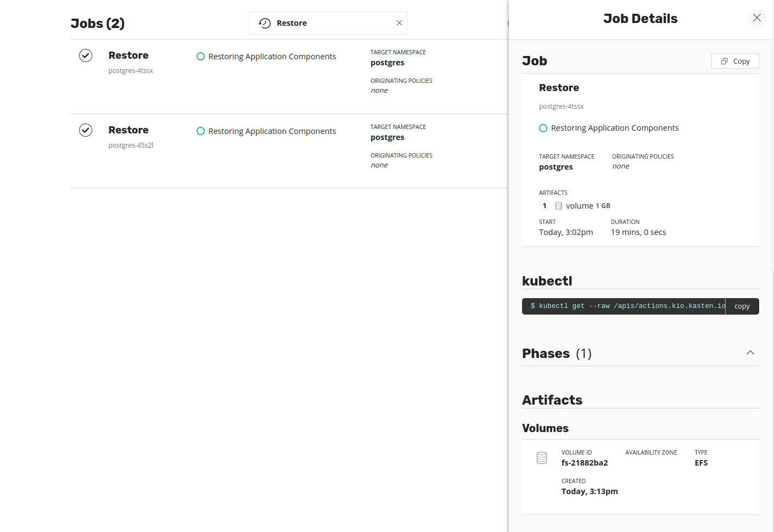774x532 pixels.
Task: Click the volume database icon next to 1 GB artifact
Action: coord(558,205)
